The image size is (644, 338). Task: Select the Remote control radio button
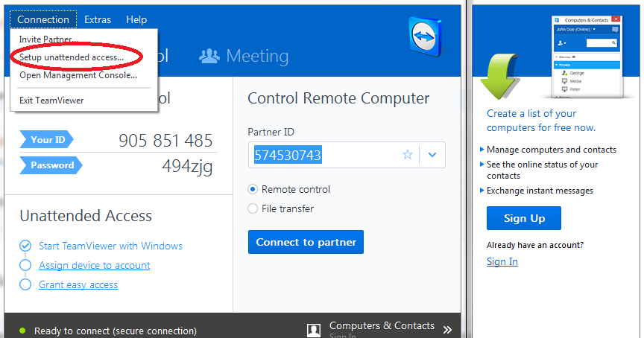(253, 189)
